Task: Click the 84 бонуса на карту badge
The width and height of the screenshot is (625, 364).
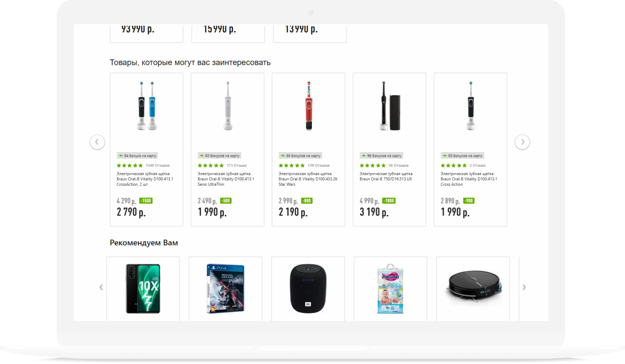Action: click(x=138, y=156)
